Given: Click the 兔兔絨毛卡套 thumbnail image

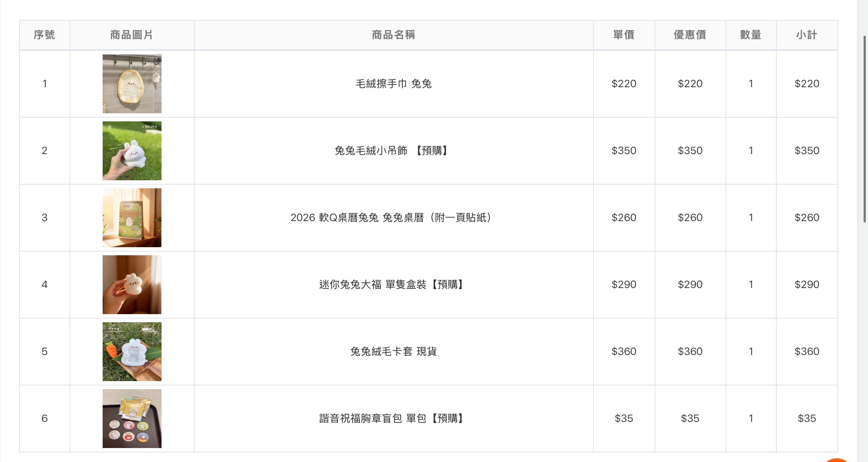Looking at the screenshot, I should [x=132, y=352].
